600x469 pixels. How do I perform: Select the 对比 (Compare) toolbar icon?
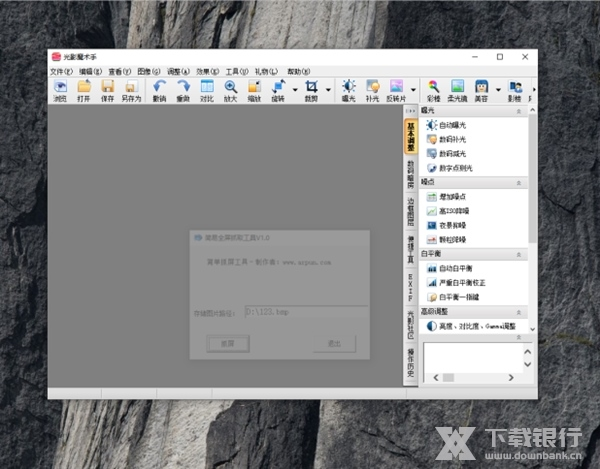[207, 90]
